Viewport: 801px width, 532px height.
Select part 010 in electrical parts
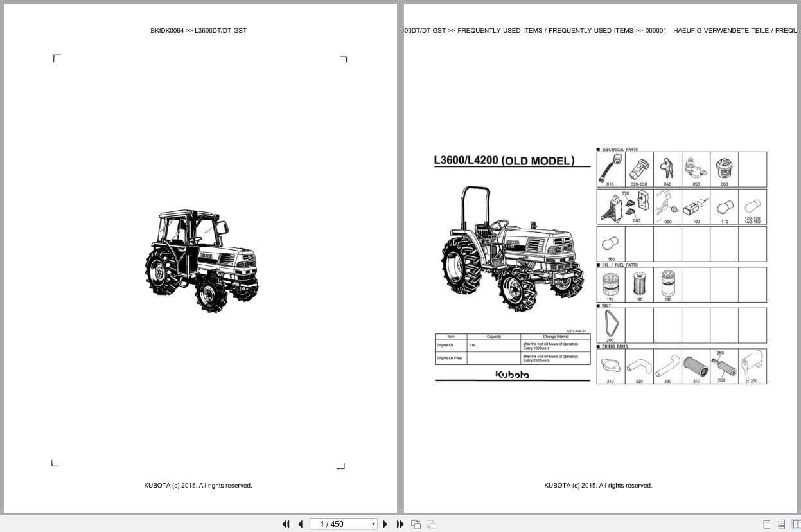(611, 169)
